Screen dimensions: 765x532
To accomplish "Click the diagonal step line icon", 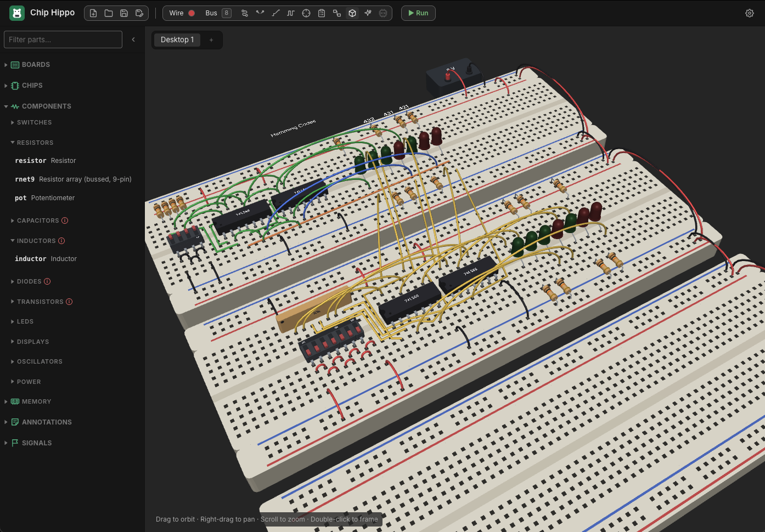I will tap(275, 13).
